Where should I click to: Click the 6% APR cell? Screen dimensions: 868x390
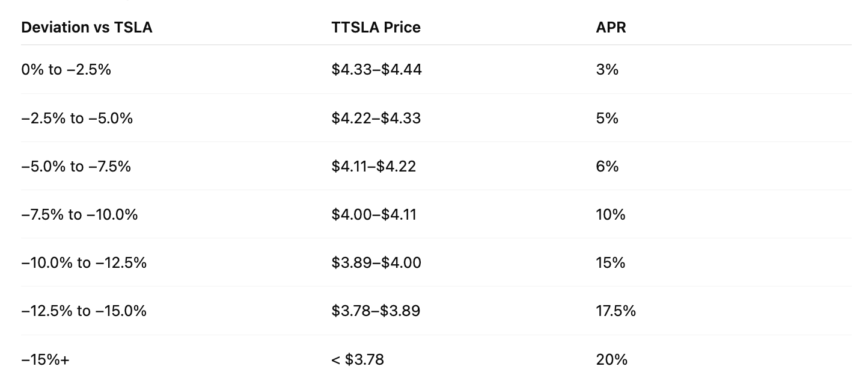click(607, 166)
